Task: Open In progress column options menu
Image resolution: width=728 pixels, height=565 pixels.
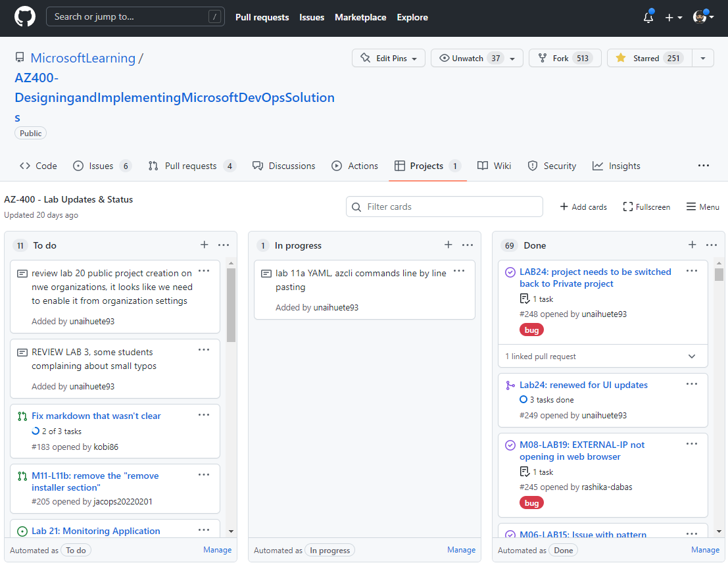Action: click(468, 245)
